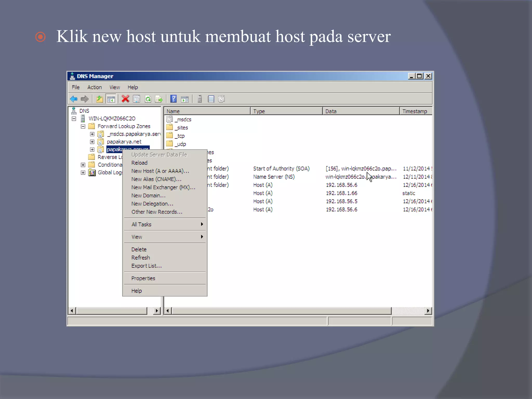Maximize the DNS Manager window
532x399 pixels.
click(x=420, y=76)
